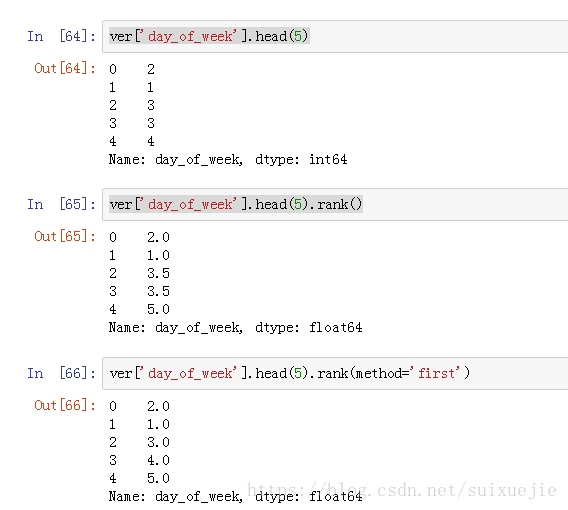The image size is (568, 510).
Task: Click the 'dtype: int64' text in Out[64]
Action: click(x=301, y=159)
